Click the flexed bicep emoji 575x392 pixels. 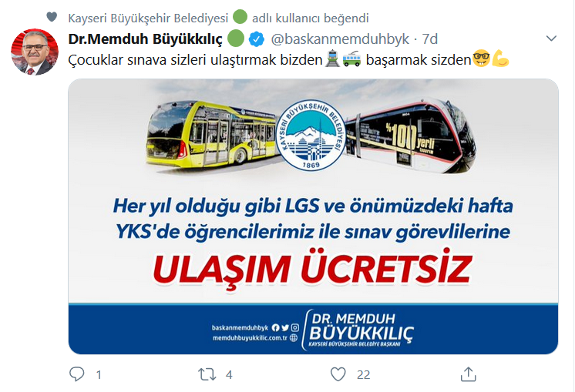click(x=500, y=59)
